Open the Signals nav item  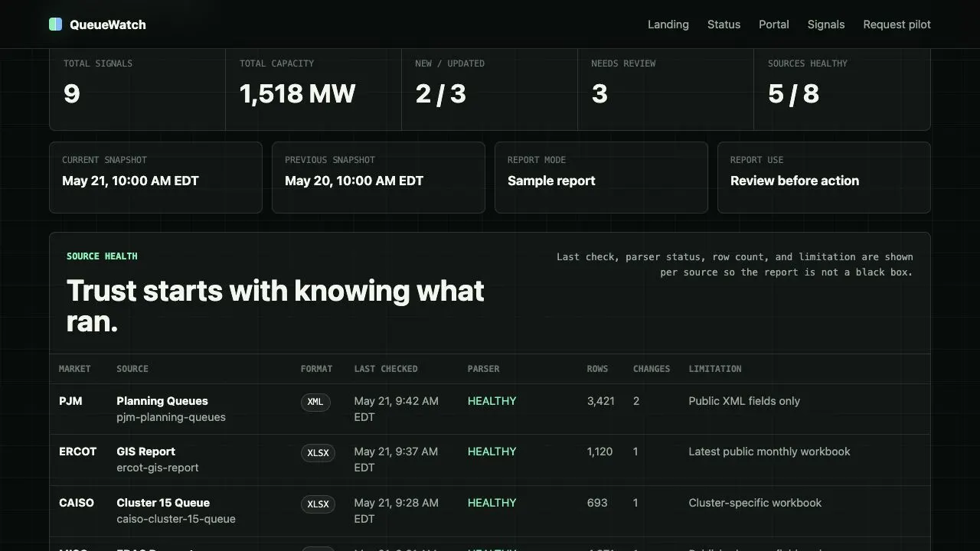pyautogui.click(x=826, y=24)
